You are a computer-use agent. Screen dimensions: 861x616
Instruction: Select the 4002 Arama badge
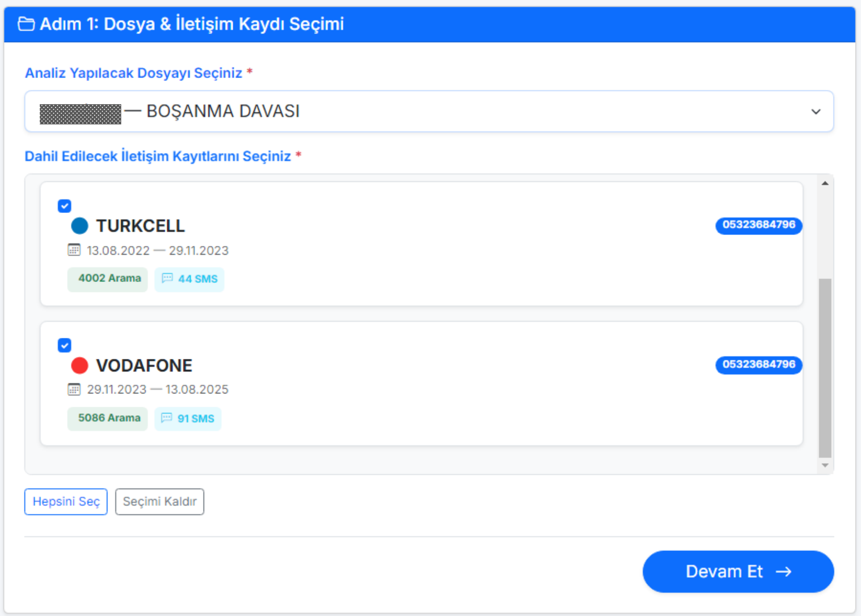pos(107,279)
